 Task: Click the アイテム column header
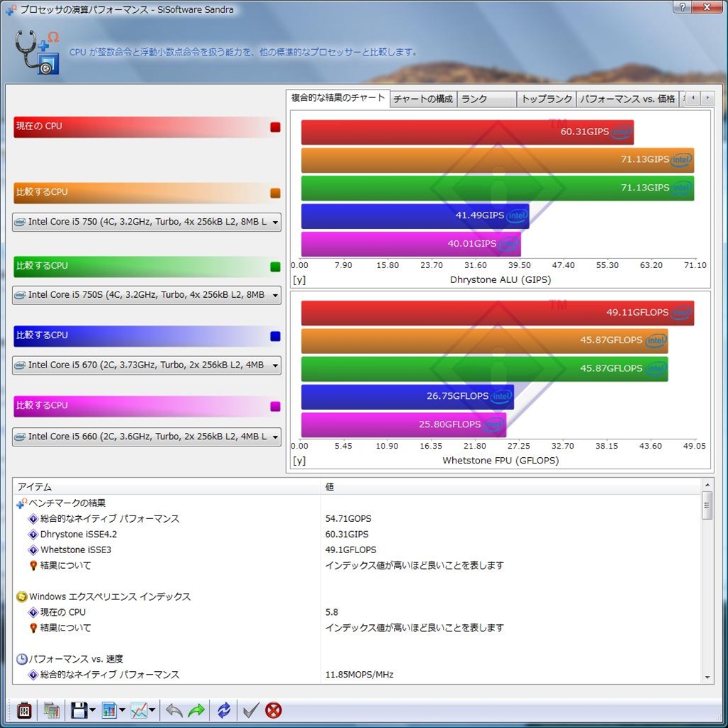pos(166,486)
